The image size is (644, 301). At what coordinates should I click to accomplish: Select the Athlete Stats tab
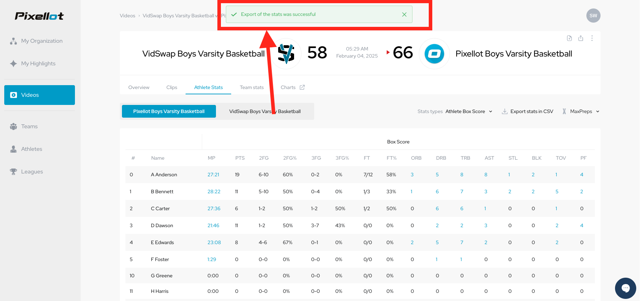point(209,87)
